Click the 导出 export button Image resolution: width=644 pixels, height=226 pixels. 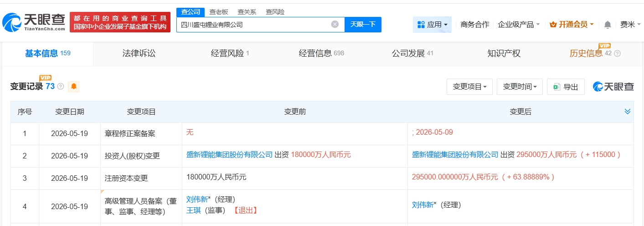[566, 87]
